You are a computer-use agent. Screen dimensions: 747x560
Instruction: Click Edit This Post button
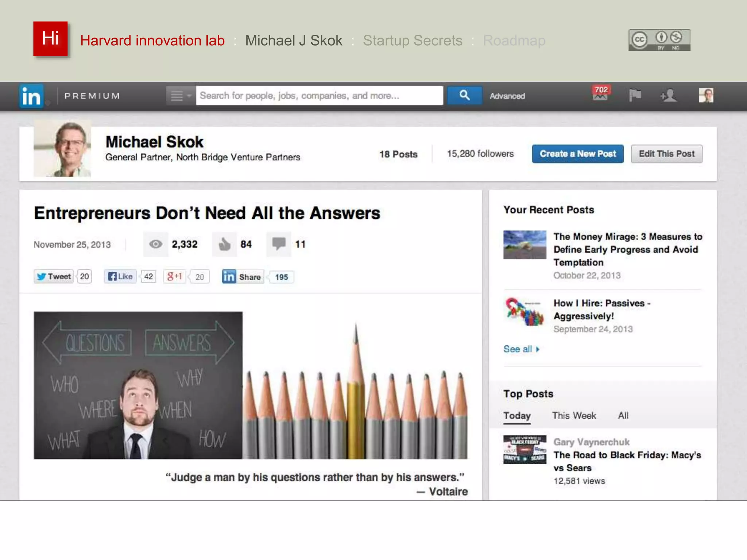tap(666, 154)
